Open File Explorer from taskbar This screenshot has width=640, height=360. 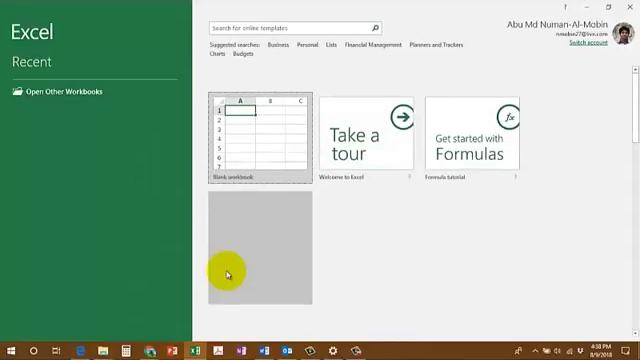click(103, 351)
